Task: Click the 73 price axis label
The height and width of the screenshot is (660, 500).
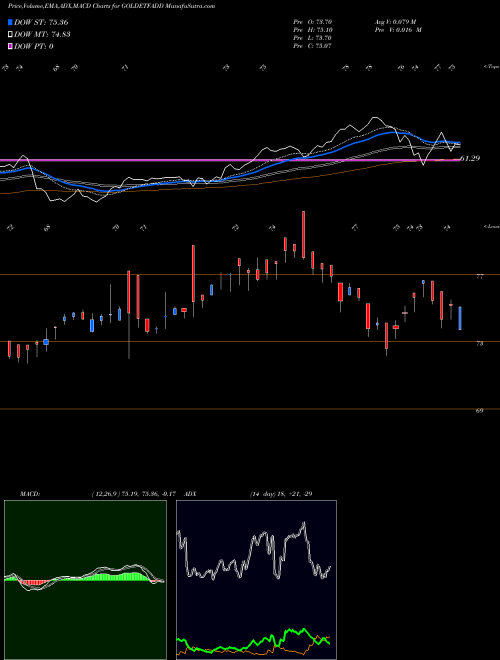Action: tap(479, 344)
